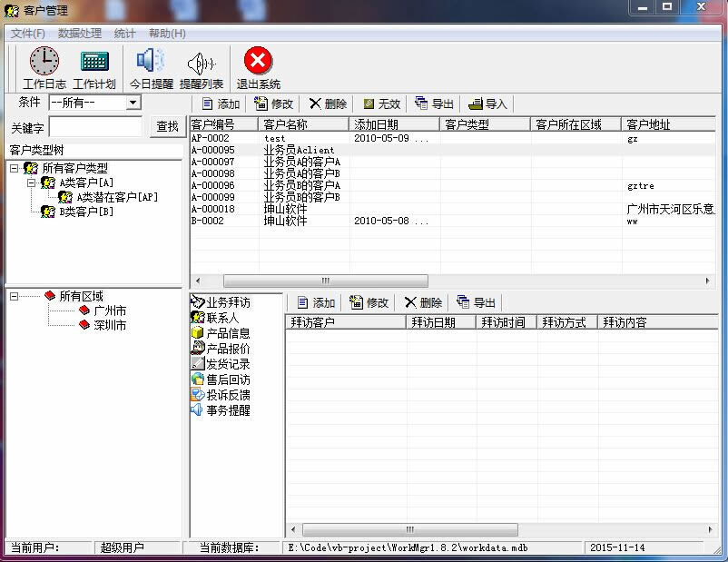Open 售后回访 in the side list
The image size is (728, 562).
(227, 380)
